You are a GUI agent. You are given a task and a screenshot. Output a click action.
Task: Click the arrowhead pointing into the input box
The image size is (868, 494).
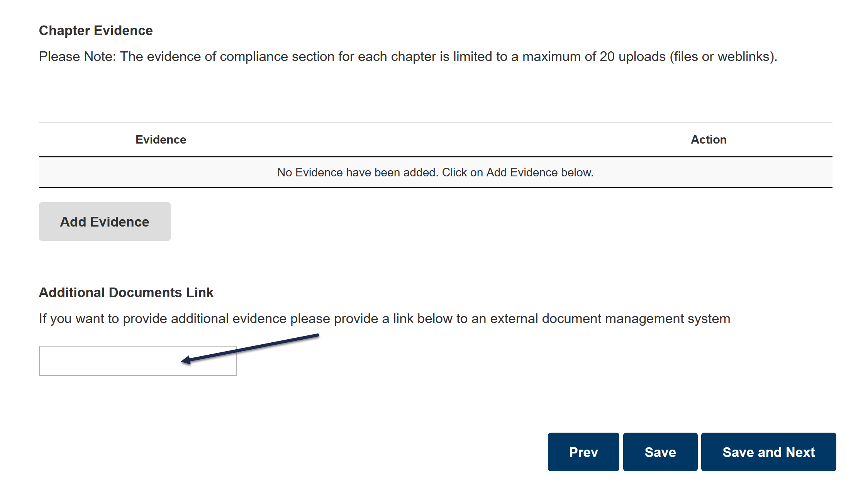(186, 360)
